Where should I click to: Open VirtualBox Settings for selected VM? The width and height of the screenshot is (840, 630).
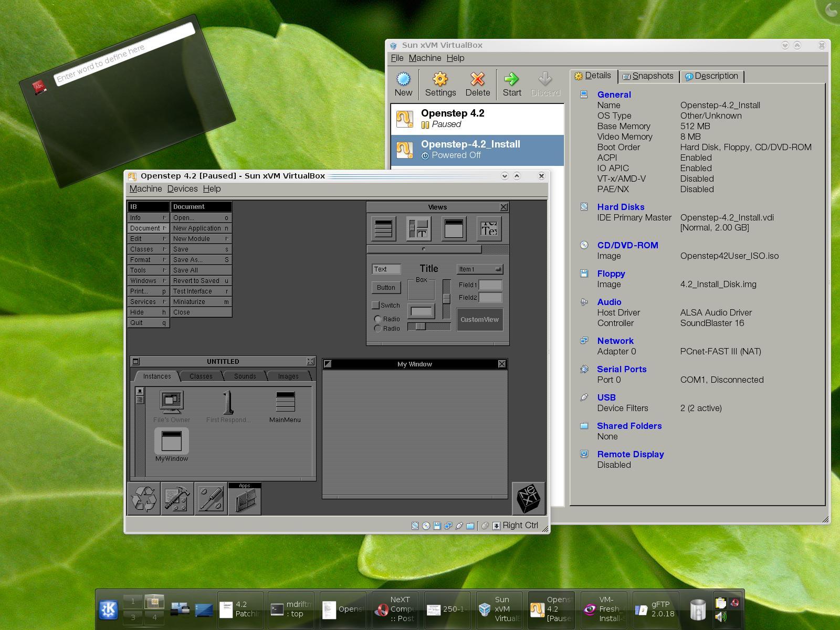[440, 83]
